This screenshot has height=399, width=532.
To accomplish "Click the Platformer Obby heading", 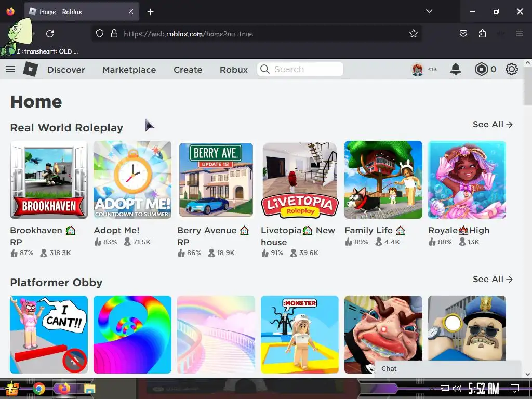I will 56,283.
